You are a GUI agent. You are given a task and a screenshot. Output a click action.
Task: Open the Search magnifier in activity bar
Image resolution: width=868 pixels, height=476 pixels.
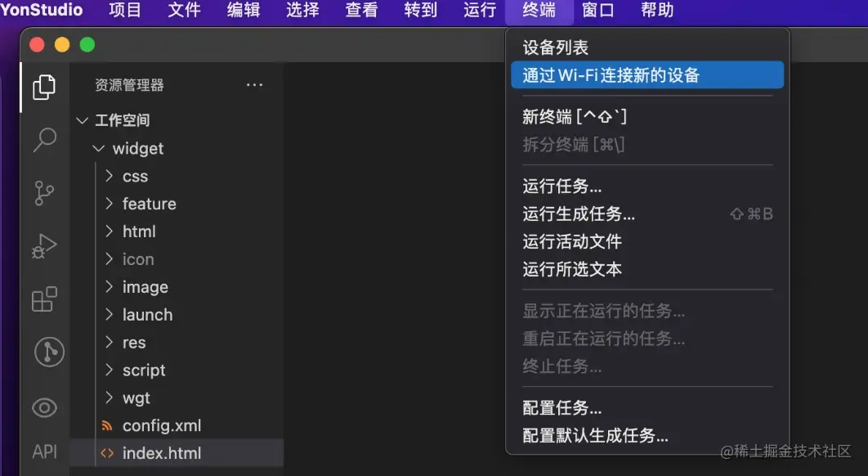point(44,140)
